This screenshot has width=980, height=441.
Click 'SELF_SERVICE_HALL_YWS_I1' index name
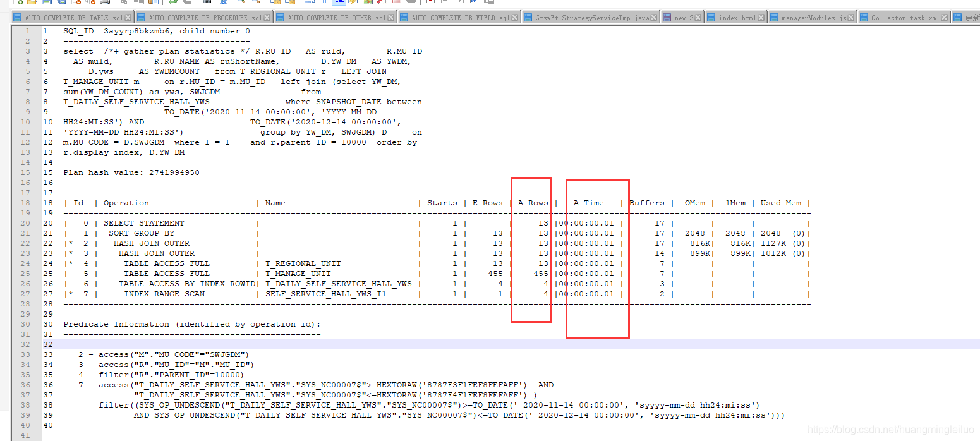pyautogui.click(x=326, y=294)
